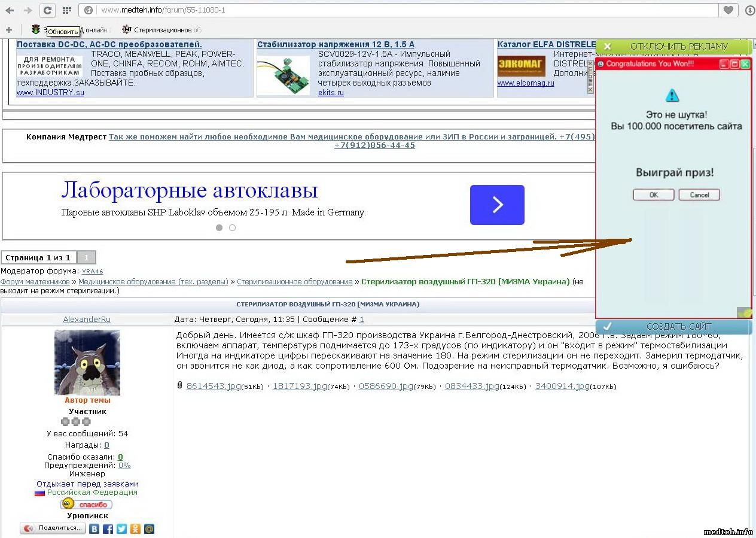
Task: Select the first carousel dot in autoclave banner
Action: [219, 228]
